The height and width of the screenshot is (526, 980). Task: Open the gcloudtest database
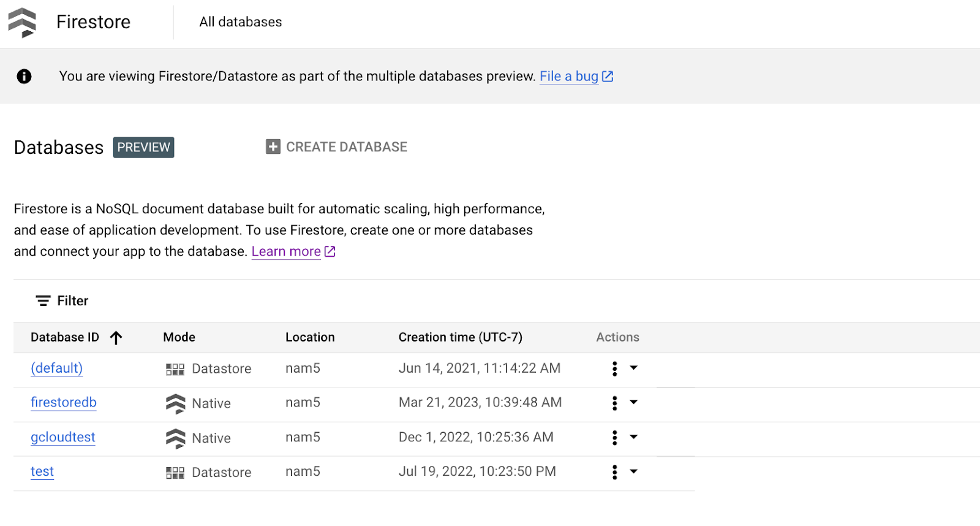coord(63,437)
